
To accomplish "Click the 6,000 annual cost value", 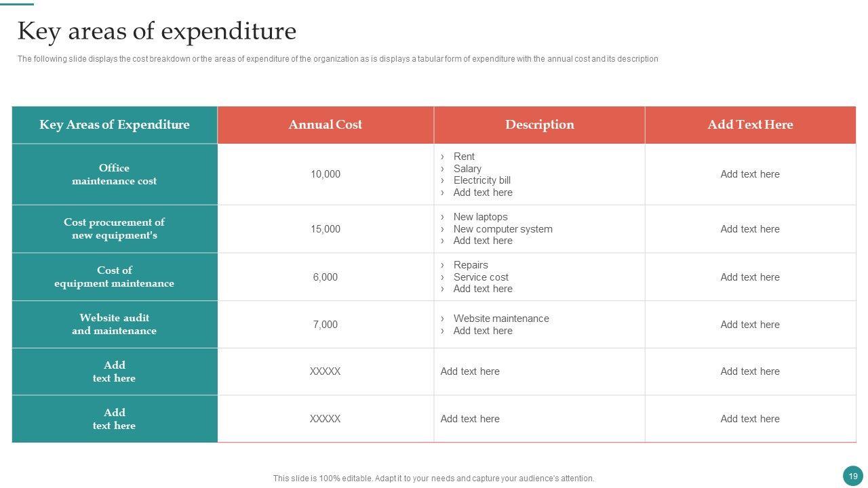I will pyautogui.click(x=325, y=277).
